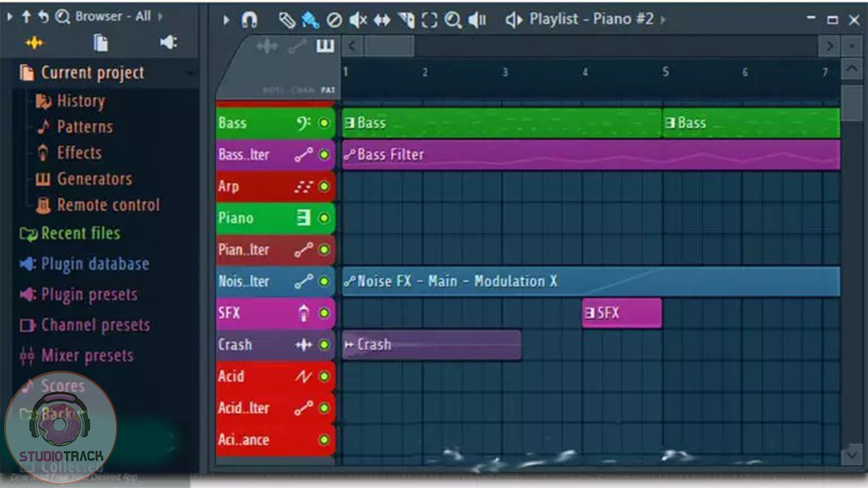Click the down arrow of the vertical scrollbar
This screenshot has height=488, width=868.
[x=852, y=454]
